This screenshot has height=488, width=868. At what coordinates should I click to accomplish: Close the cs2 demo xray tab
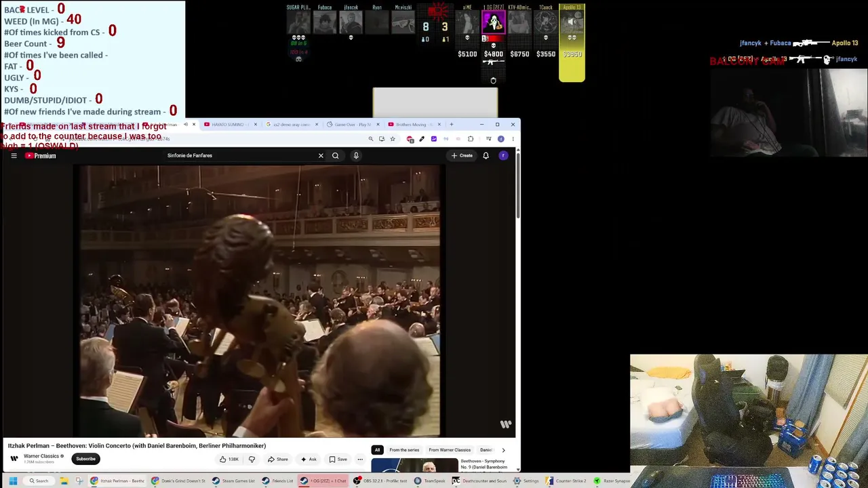click(316, 125)
